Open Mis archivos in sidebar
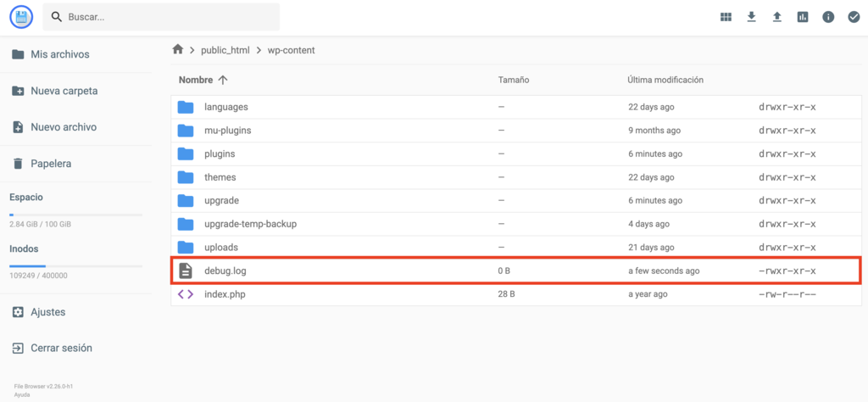This screenshot has height=402, width=868. (x=59, y=54)
